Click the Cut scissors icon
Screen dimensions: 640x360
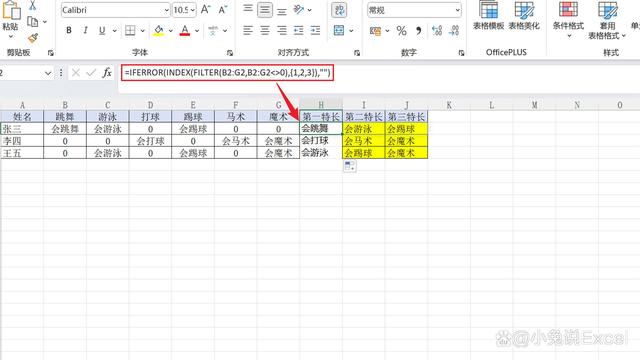point(33,5)
